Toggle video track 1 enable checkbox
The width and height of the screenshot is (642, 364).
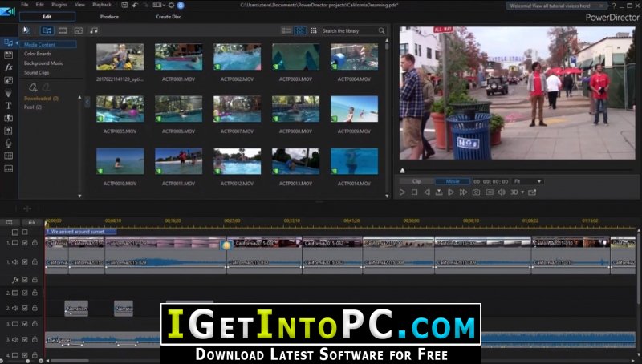coord(25,242)
